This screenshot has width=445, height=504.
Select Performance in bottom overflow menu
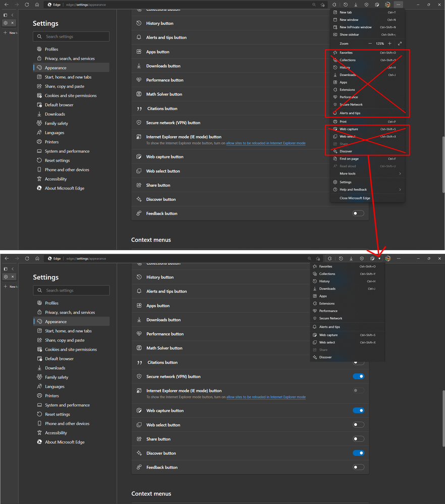point(347,311)
